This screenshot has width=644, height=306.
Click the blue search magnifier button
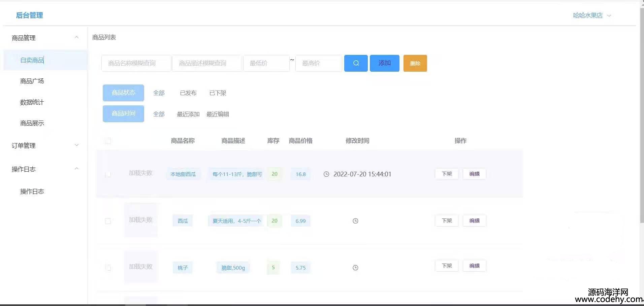tap(356, 63)
